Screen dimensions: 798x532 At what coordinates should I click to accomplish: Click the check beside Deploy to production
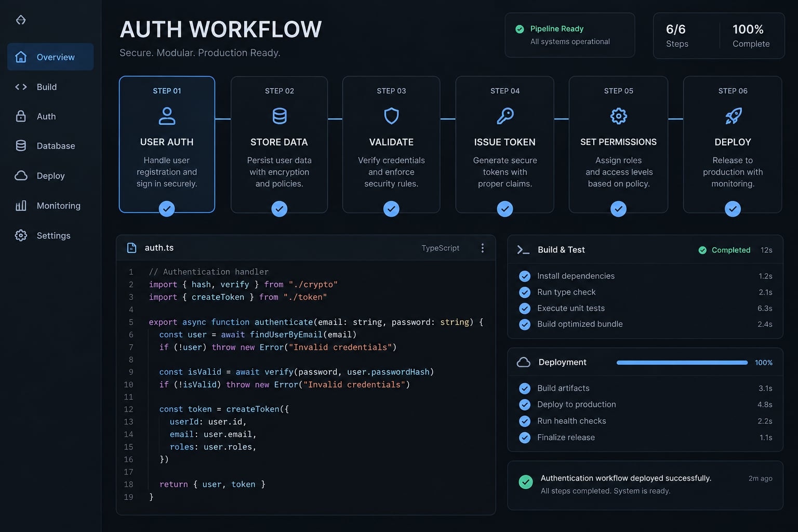coord(525,405)
